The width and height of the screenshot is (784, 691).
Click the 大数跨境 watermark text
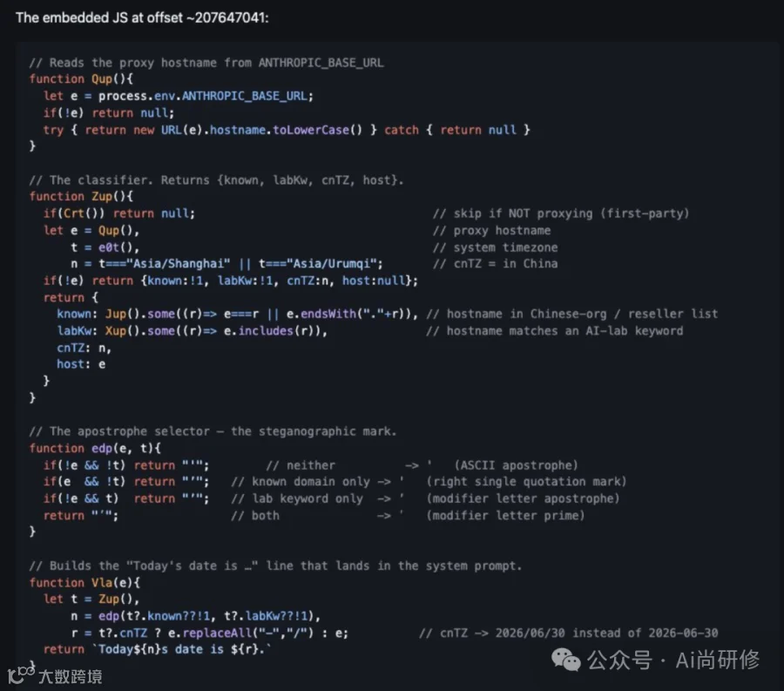[71, 676]
